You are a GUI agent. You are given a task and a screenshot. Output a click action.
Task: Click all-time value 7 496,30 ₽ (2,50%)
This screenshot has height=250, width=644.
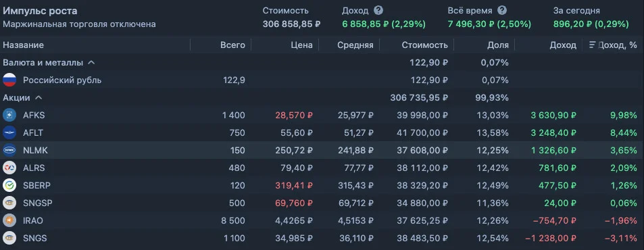(489, 24)
